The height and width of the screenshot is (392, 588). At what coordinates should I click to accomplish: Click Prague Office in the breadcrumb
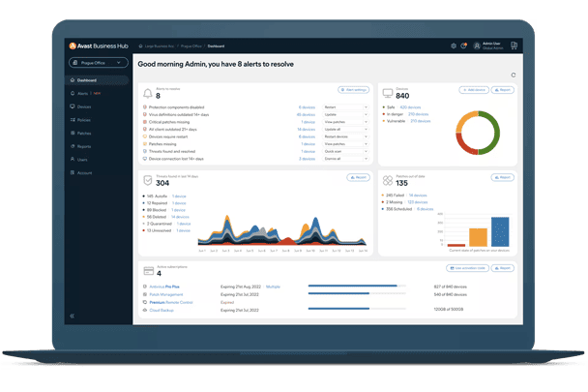(191, 46)
